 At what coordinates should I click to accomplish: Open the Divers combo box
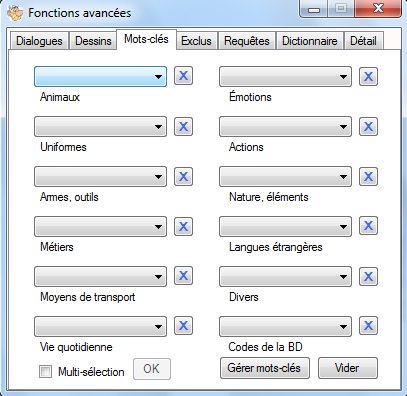coord(285,277)
